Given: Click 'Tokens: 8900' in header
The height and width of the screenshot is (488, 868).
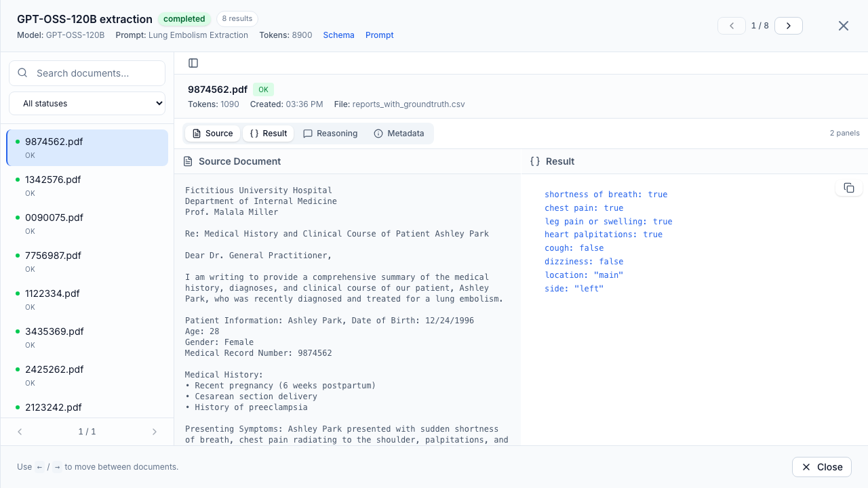Looking at the screenshot, I should 285,35.
